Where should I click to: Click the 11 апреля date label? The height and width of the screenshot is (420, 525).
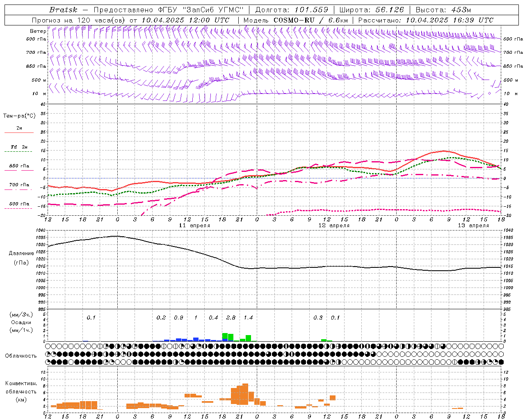(x=194, y=226)
